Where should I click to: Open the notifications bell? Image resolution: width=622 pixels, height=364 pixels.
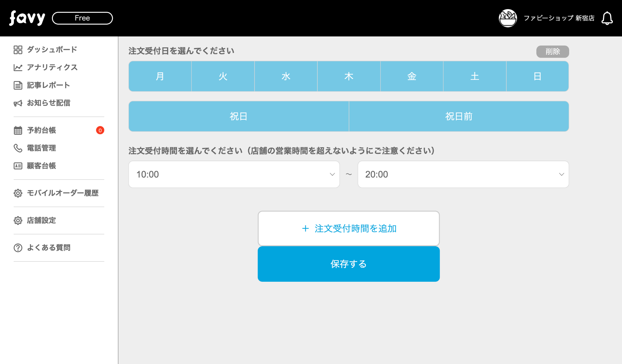coord(607,18)
